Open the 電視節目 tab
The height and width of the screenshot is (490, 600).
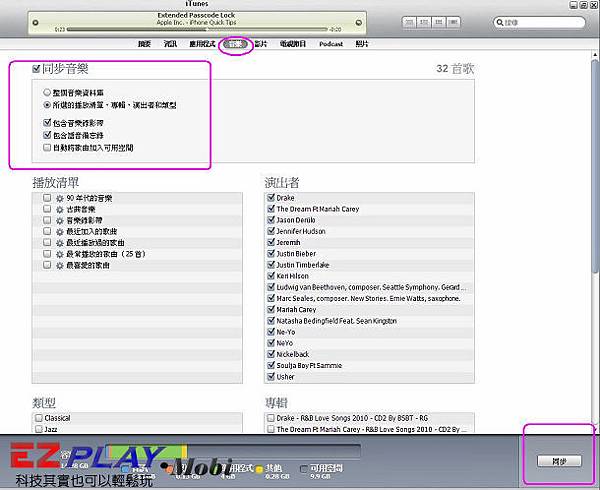point(293,44)
